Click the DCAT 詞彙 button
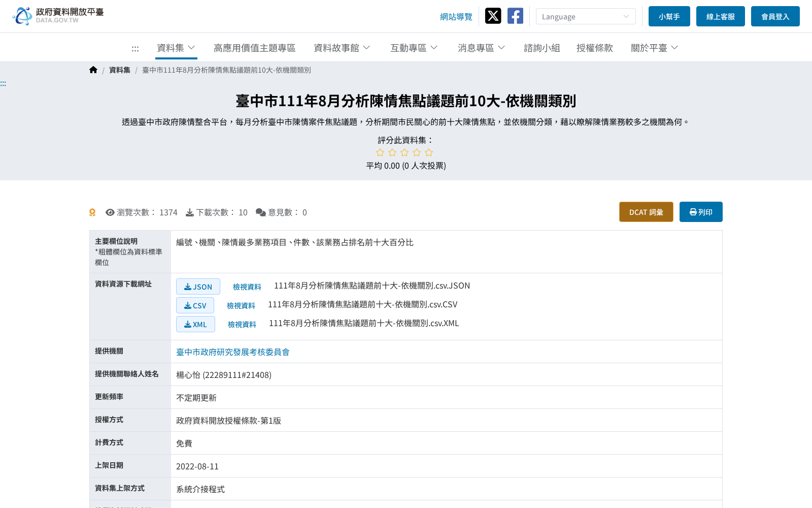Image resolution: width=812 pixels, height=508 pixels. [646, 212]
